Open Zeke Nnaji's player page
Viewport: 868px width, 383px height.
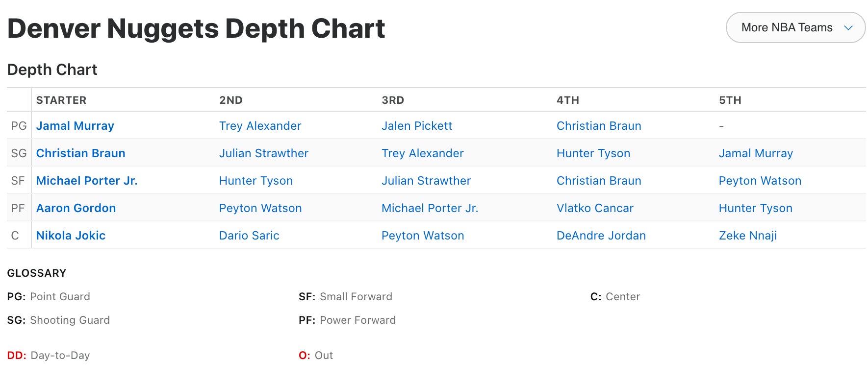point(747,236)
